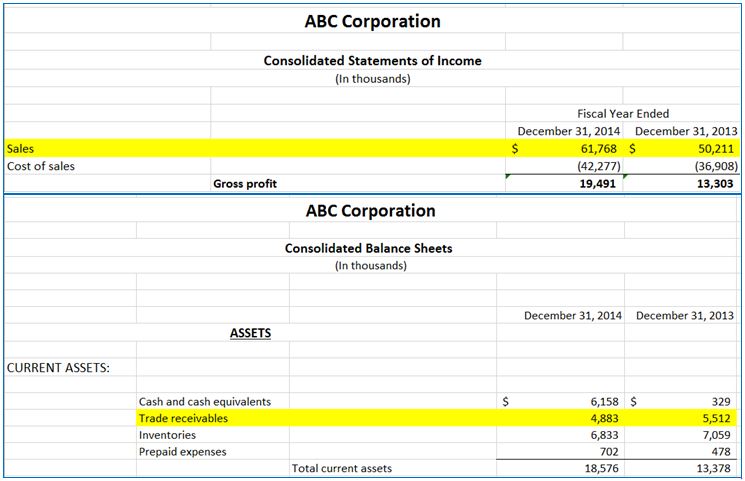
Task: Select the prepaid expenses value 702
Action: [x=609, y=452]
